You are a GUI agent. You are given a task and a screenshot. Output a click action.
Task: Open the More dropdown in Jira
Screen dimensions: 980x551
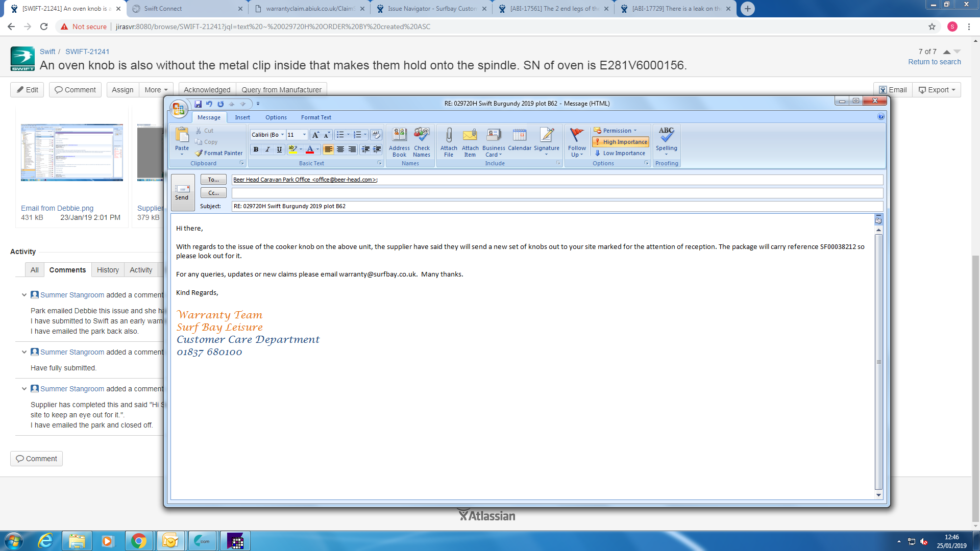coord(156,90)
